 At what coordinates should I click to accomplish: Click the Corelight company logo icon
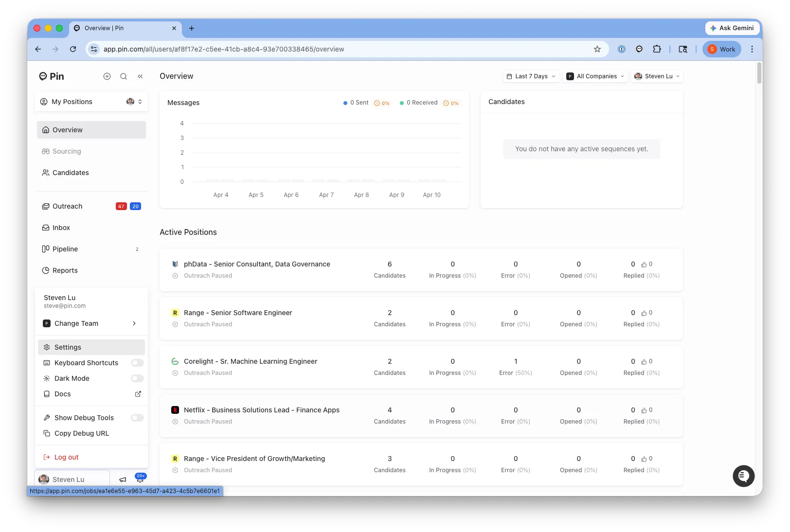pos(175,361)
